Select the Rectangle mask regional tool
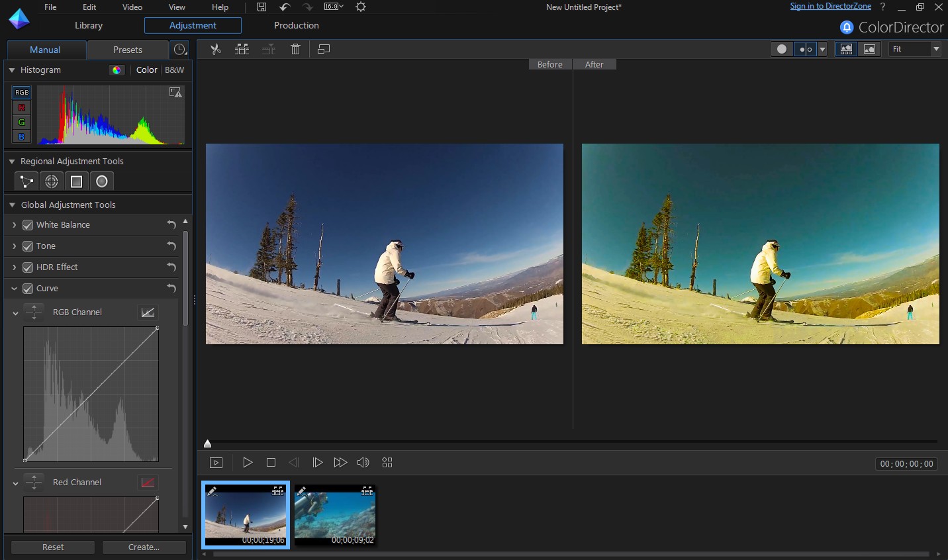This screenshot has width=948, height=560. [x=76, y=181]
